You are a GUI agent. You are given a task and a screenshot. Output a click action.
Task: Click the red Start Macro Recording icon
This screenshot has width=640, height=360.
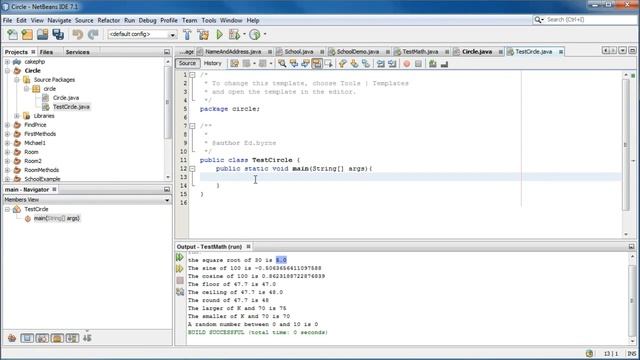tap(407, 64)
